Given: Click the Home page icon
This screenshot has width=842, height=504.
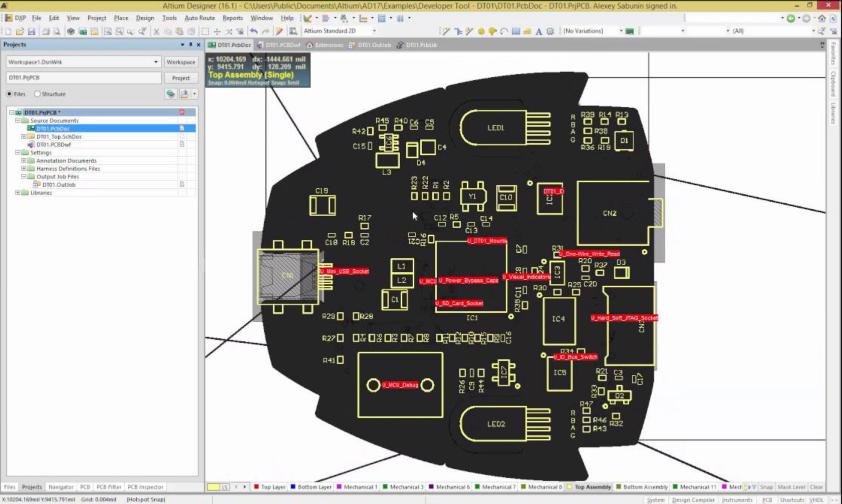Looking at the screenshot, I should coord(822,18).
